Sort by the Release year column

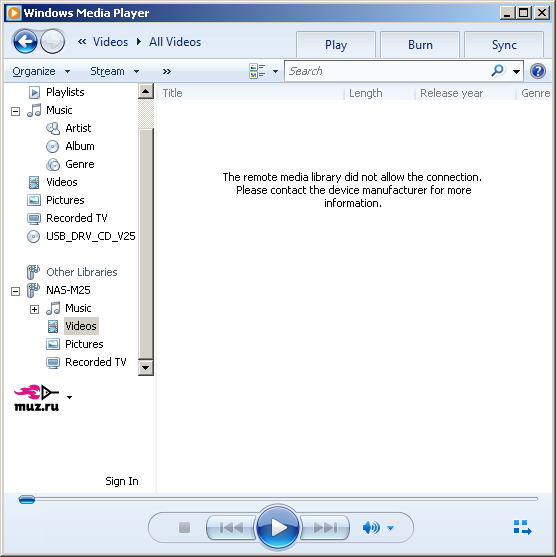pos(465,93)
